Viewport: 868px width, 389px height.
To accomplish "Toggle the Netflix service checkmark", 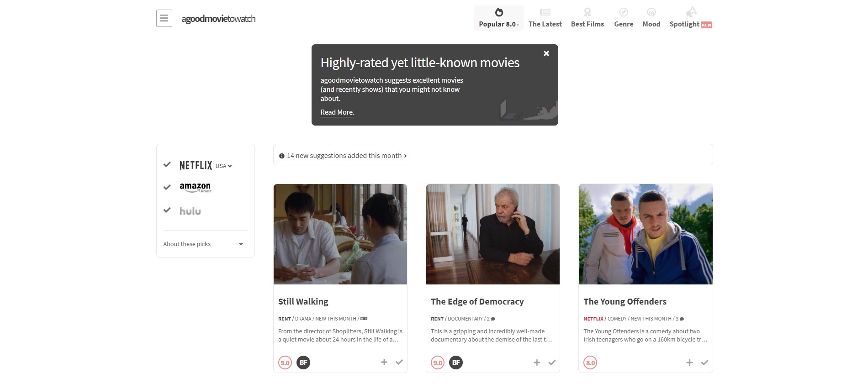I will 167,165.
